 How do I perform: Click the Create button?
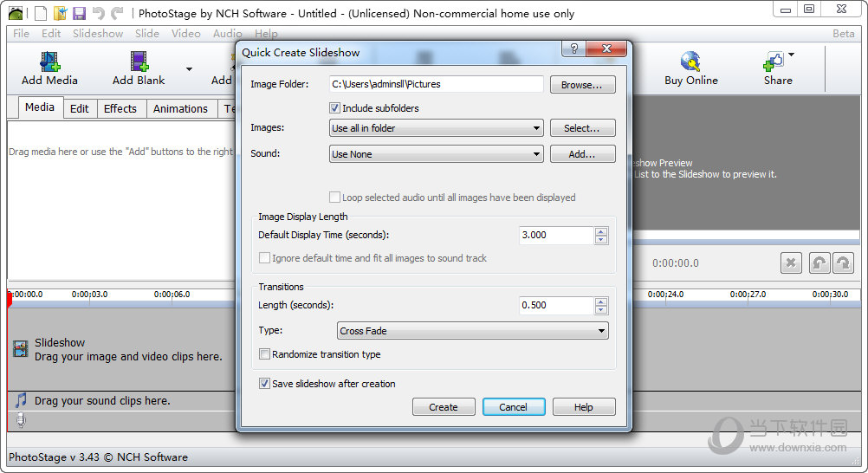pos(444,407)
